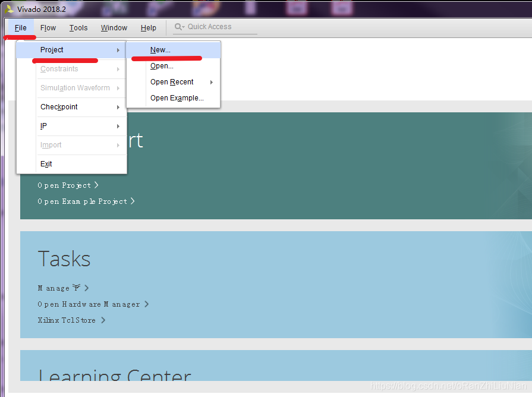This screenshot has height=397, width=532.
Task: Open the Tools menu
Action: (78, 28)
